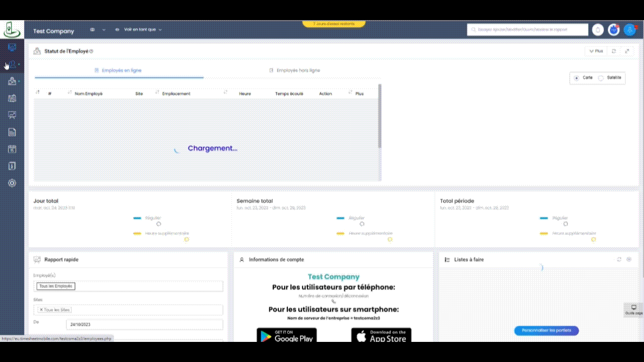The width and height of the screenshot is (644, 362).
Task: Open the dropdown chevron beside Test Company
Action: (x=104, y=30)
